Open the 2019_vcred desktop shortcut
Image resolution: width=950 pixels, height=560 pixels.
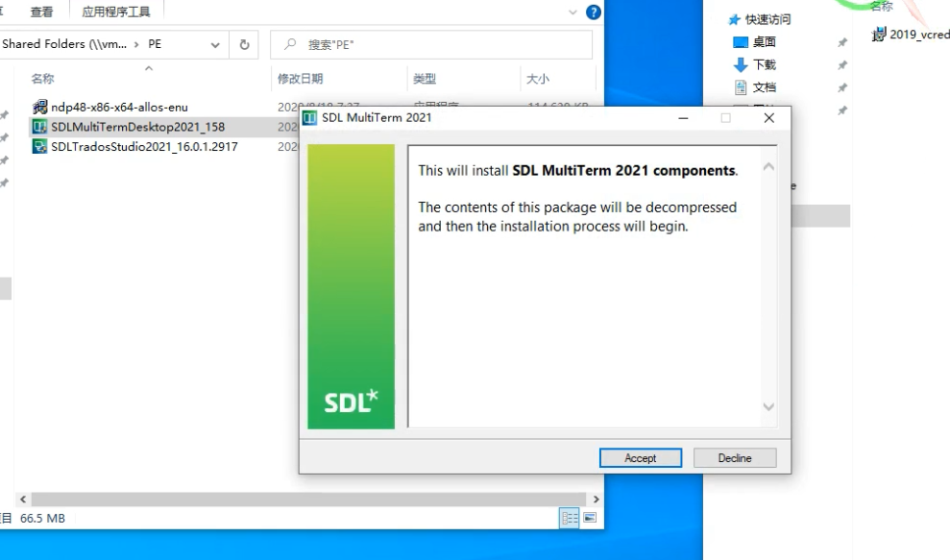909,33
